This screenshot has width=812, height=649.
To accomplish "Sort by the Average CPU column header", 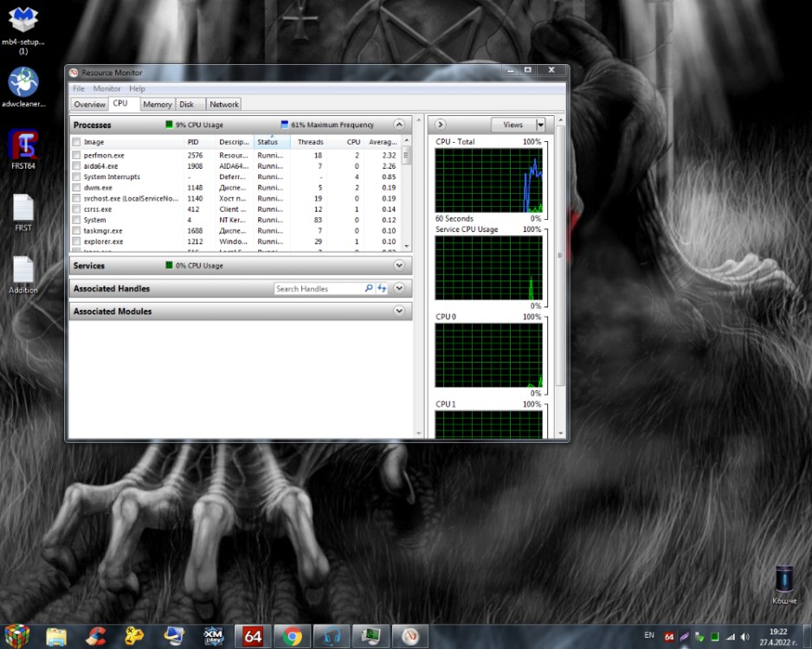I will pos(382,142).
